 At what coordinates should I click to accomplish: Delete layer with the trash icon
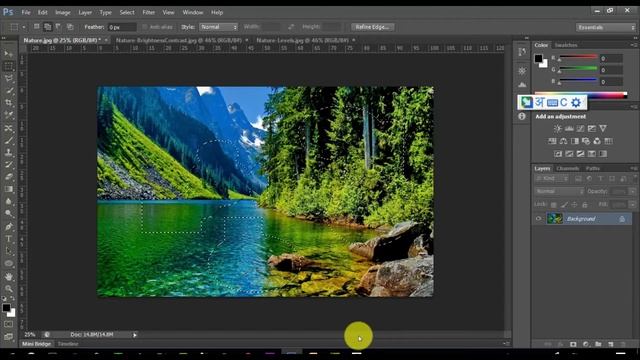(623, 344)
